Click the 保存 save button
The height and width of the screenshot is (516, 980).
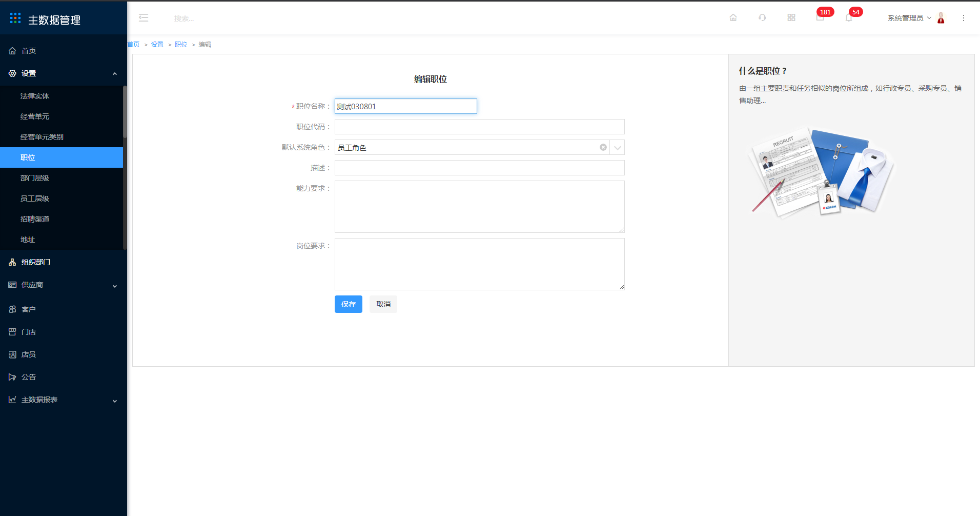click(x=349, y=304)
